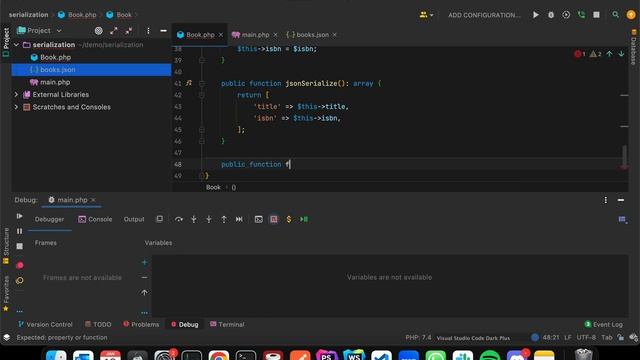Run the configuration with the play icon
Screen dimensions: 640x360
(x=536, y=15)
